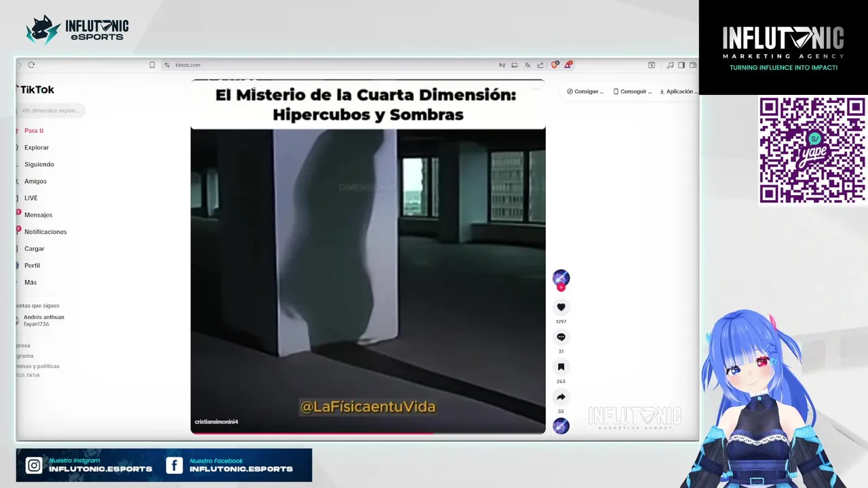
Task: Open Mensajes in the sidebar
Action: (38, 215)
